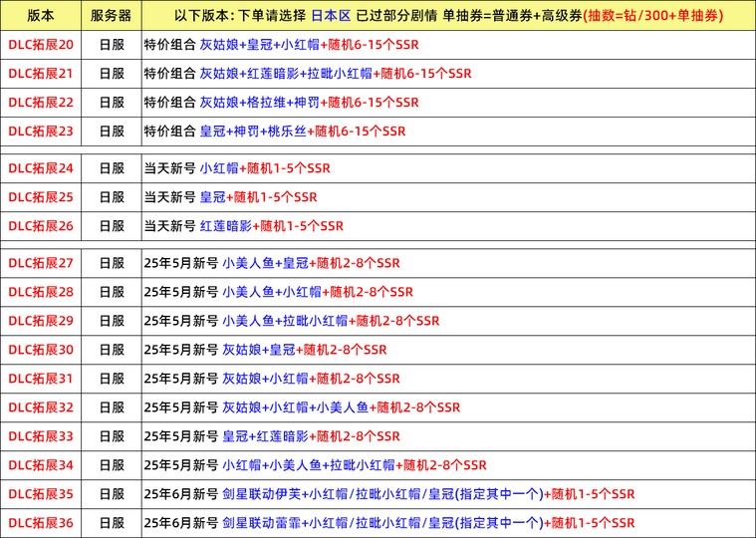This screenshot has width=756, height=538.
Task: Select the DLC拓展36 version cell
Action: pyautogui.click(x=41, y=523)
